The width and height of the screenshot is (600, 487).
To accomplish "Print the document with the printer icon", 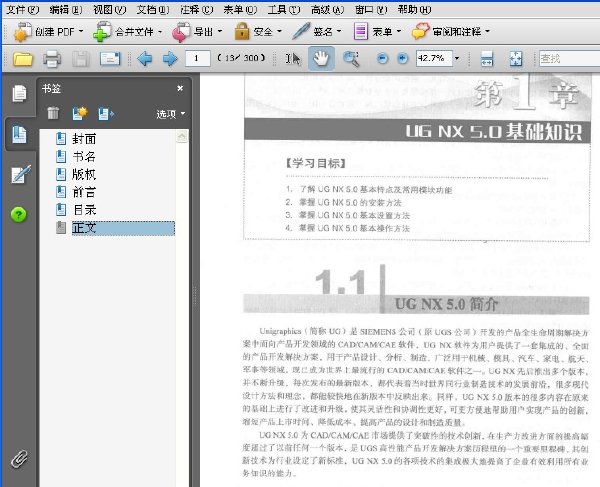I will click(x=52, y=59).
